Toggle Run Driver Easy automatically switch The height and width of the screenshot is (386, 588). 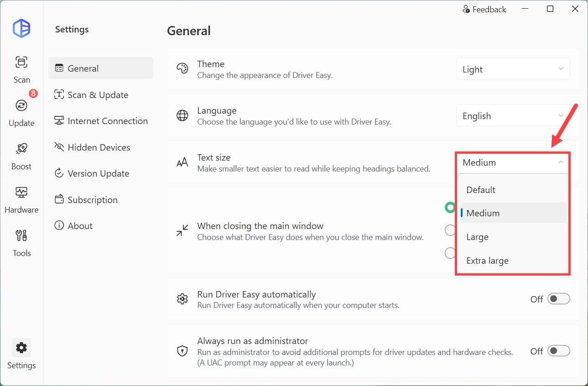[x=559, y=299]
